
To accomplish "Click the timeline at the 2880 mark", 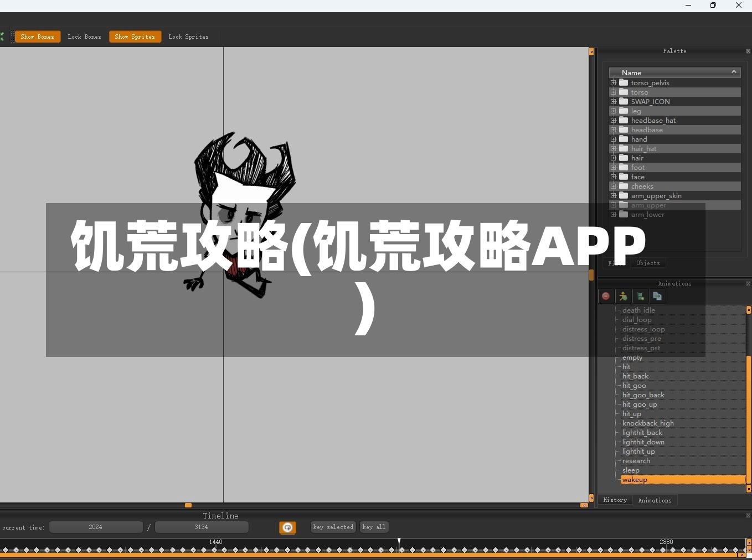I will pos(666,542).
